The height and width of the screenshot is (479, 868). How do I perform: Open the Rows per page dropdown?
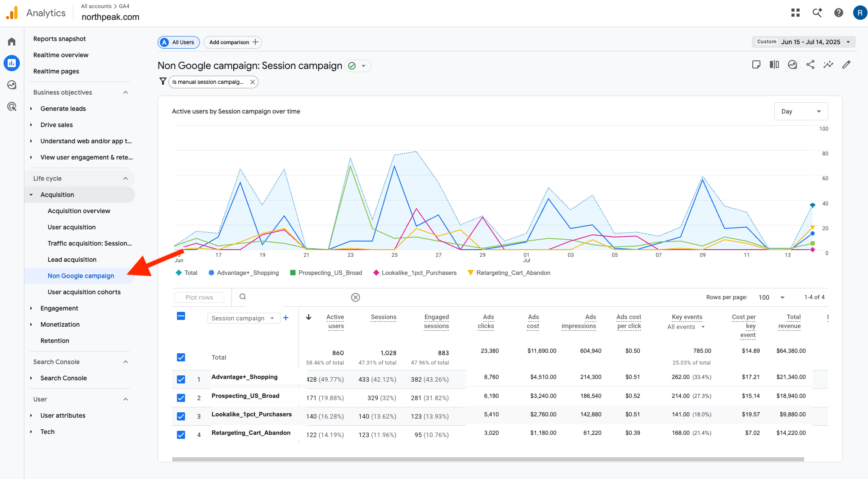point(772,297)
